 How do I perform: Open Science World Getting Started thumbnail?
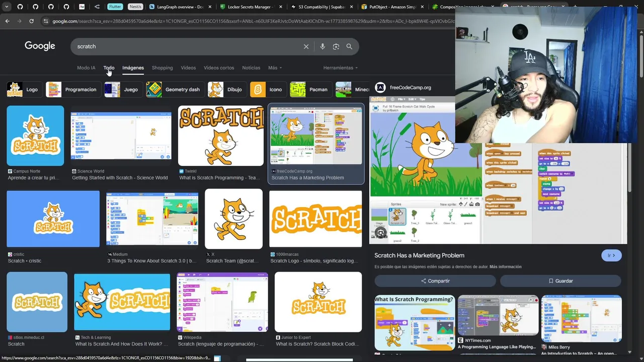(x=121, y=136)
